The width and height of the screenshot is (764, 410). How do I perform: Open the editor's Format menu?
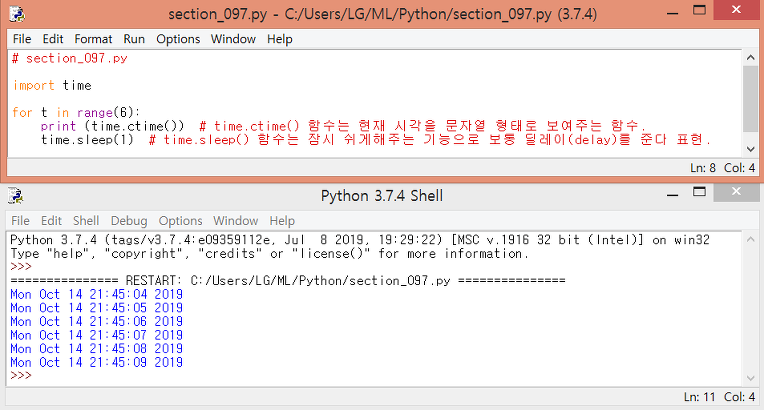click(93, 39)
